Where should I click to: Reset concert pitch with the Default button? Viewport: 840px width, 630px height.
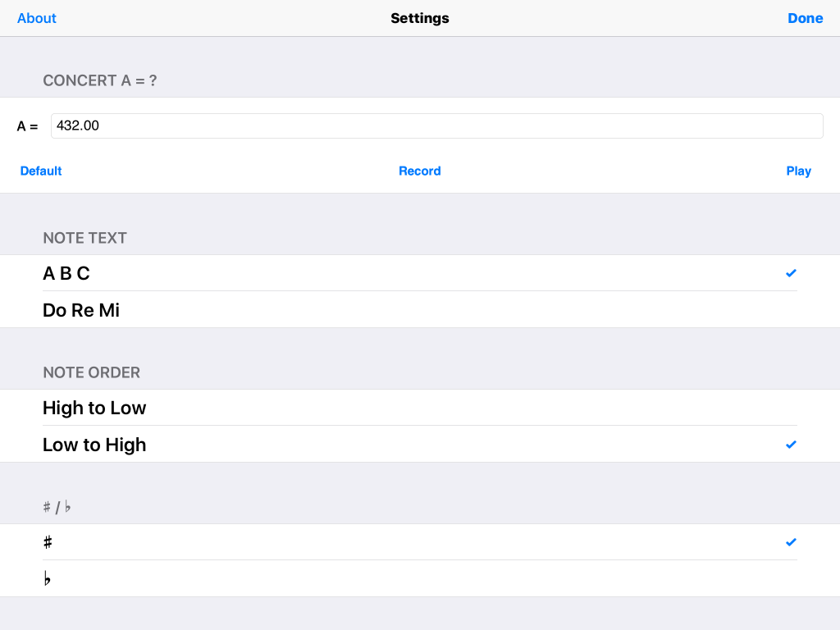(x=41, y=171)
